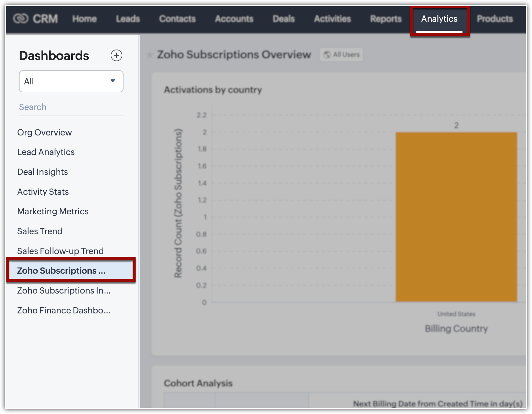Select Activity Stats in the sidebar
This screenshot has width=532, height=414.
click(x=43, y=192)
